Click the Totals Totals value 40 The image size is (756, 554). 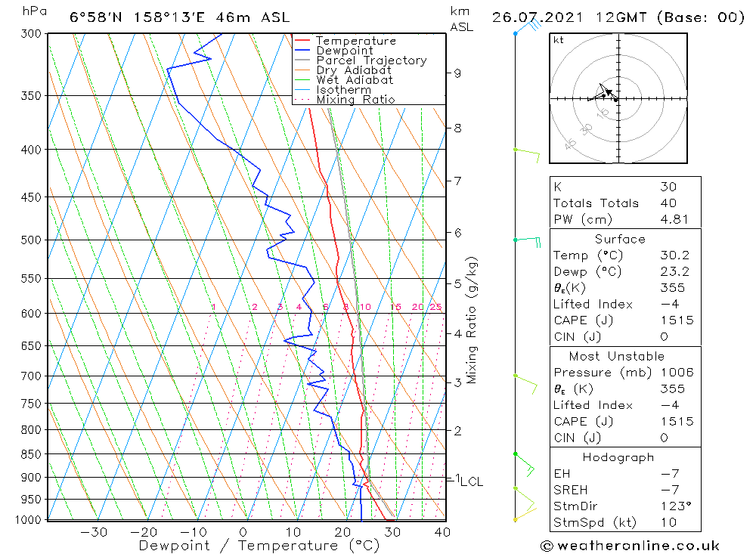point(668,203)
